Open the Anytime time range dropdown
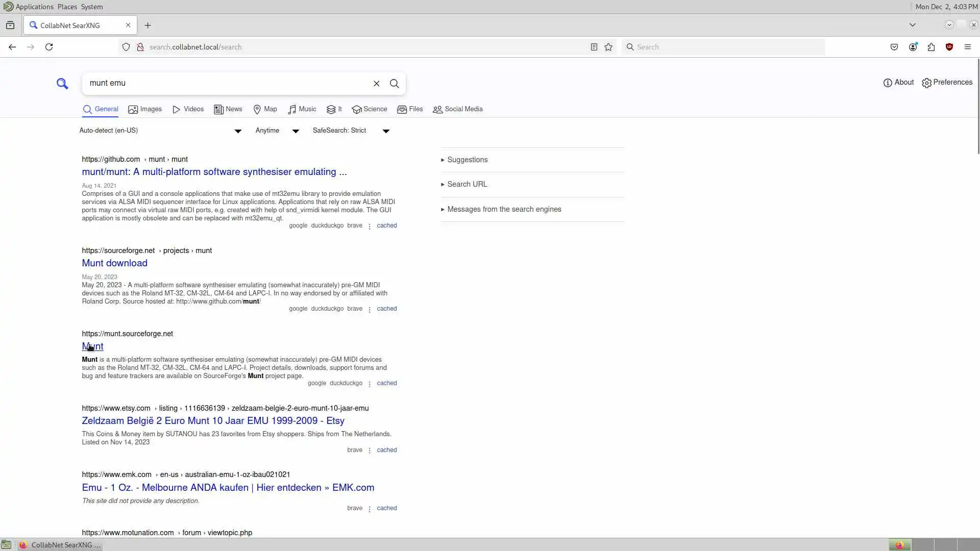 pyautogui.click(x=277, y=131)
